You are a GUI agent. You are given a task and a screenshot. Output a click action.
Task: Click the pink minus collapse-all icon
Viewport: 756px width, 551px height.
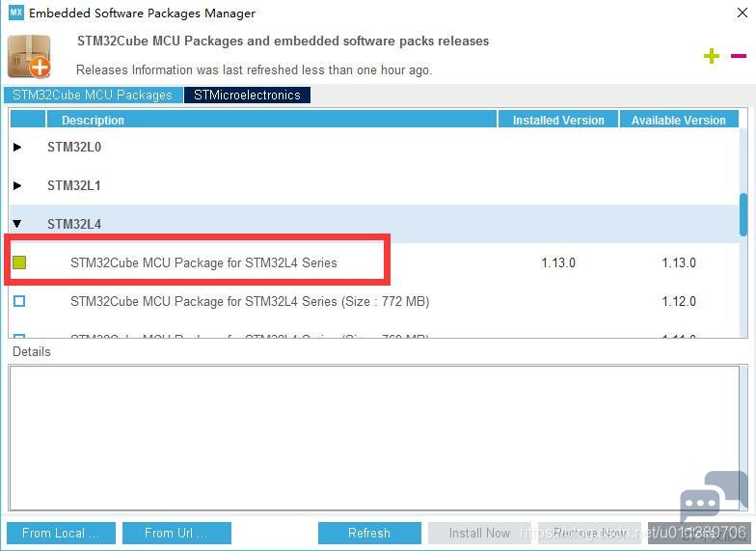[x=739, y=56]
